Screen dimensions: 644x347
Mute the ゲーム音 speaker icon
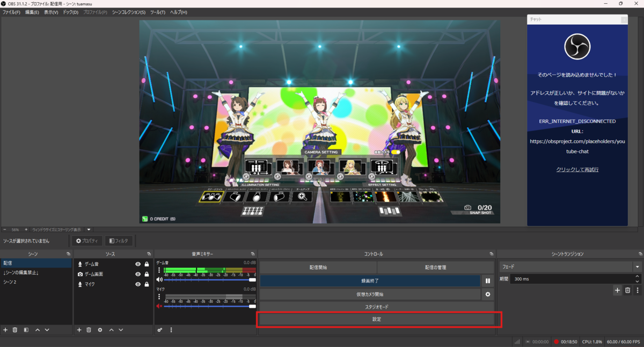click(x=159, y=279)
